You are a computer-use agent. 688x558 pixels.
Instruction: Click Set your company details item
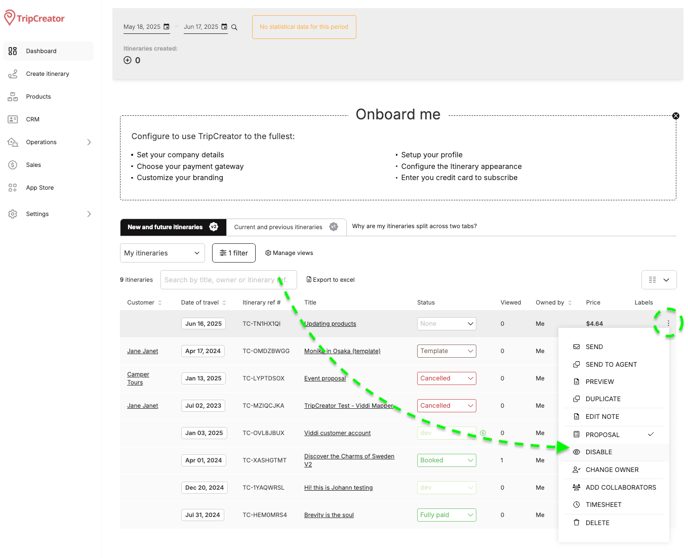(180, 155)
